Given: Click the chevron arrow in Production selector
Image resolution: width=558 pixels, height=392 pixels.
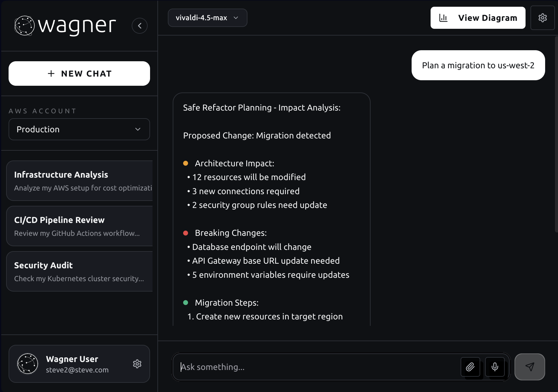Looking at the screenshot, I should (138, 129).
